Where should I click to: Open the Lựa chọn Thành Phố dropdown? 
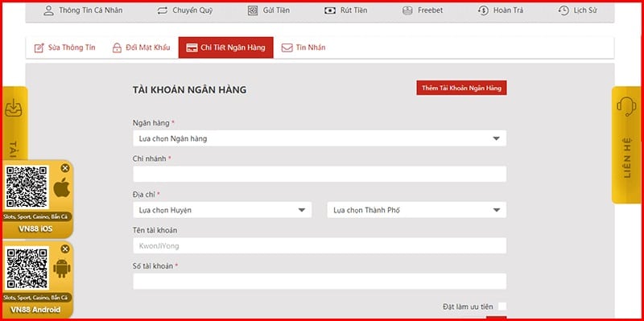pos(417,210)
